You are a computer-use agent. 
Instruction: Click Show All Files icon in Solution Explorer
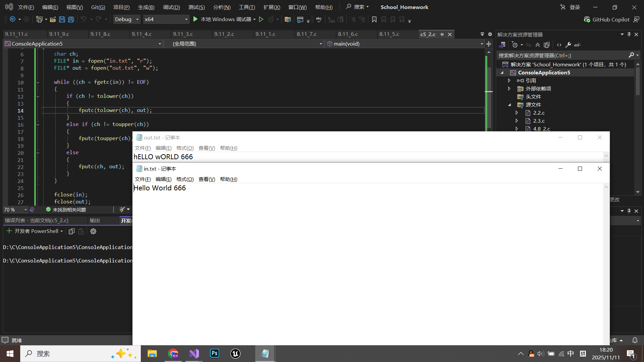pos(547,45)
